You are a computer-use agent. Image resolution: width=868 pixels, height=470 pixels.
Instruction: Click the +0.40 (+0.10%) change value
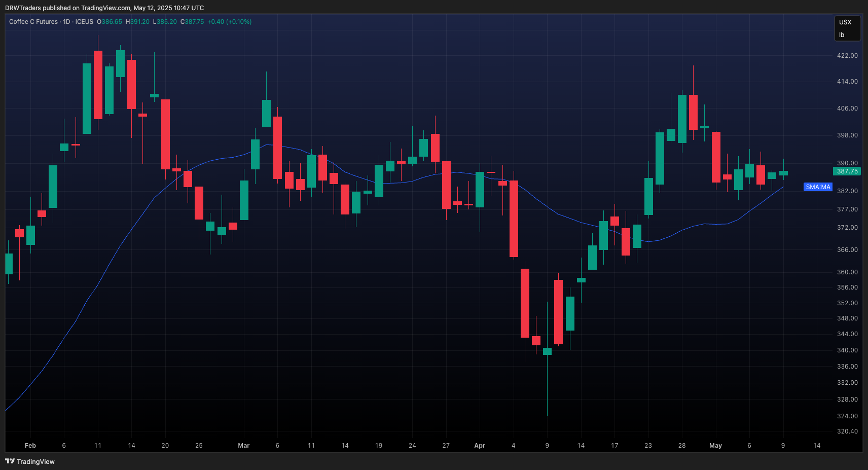229,22
